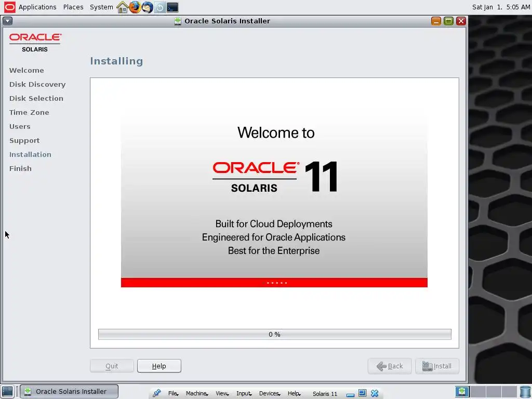Open the System menu
Screen dimensions: 532x399
(x=101, y=7)
